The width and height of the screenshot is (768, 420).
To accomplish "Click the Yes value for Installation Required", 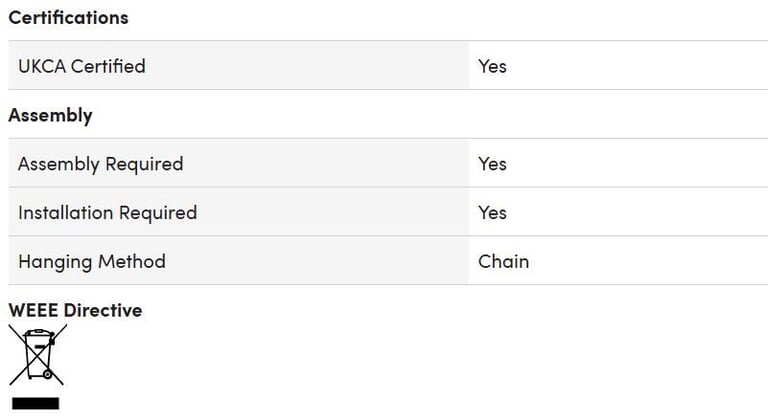I will click(x=492, y=213).
